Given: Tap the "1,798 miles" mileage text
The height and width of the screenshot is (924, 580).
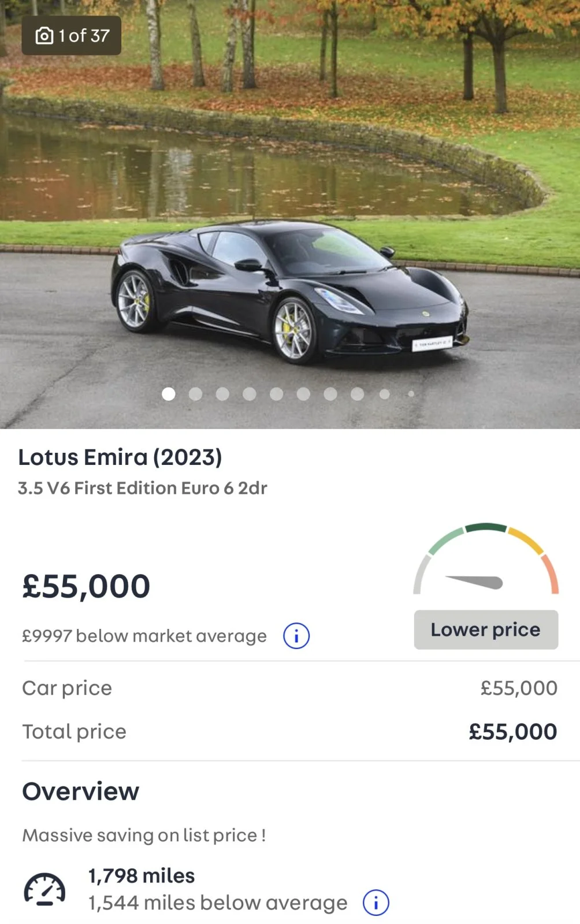Looking at the screenshot, I should [142, 876].
